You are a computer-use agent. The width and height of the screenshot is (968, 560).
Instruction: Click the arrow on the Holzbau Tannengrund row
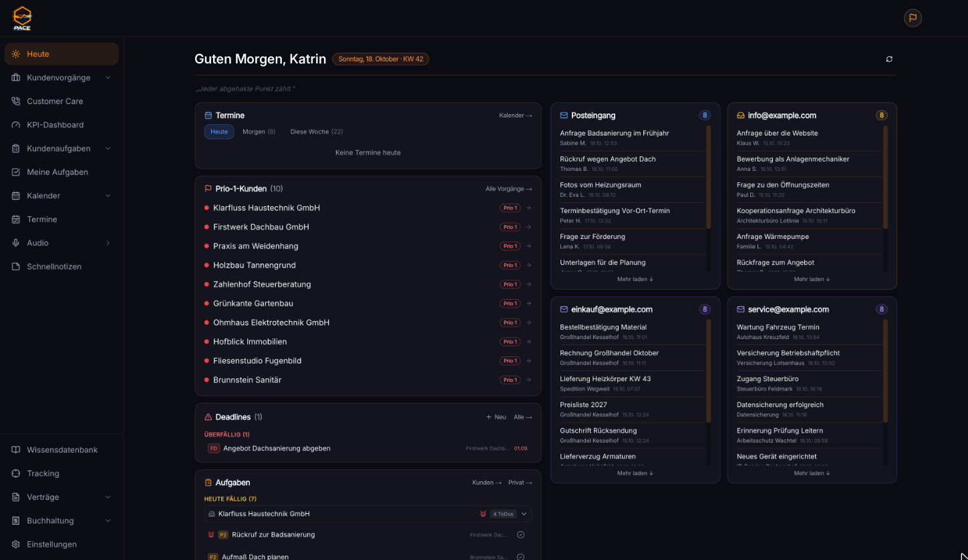[528, 266]
